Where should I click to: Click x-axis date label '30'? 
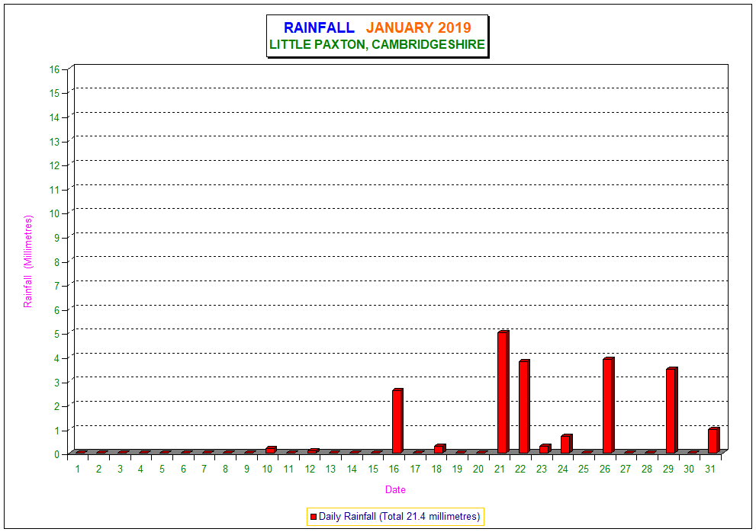pos(689,469)
